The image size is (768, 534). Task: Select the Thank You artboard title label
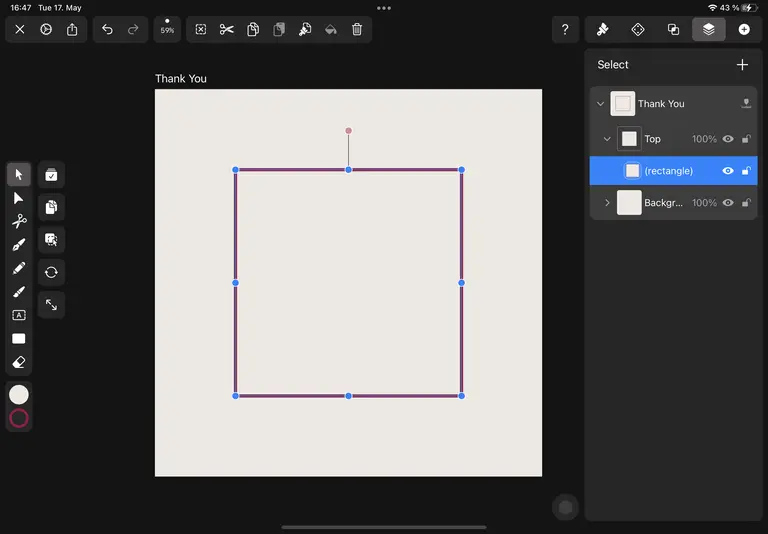point(181,78)
